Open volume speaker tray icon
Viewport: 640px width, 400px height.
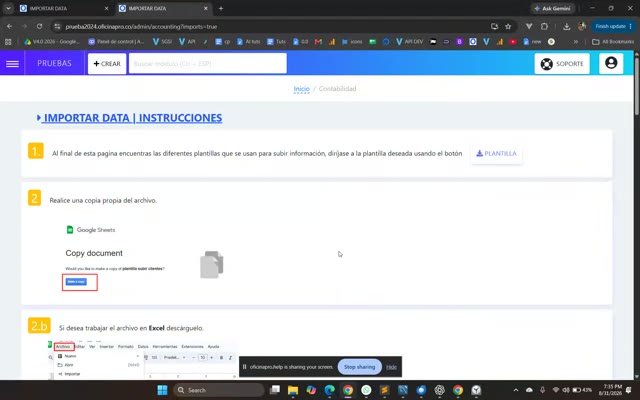566,390
